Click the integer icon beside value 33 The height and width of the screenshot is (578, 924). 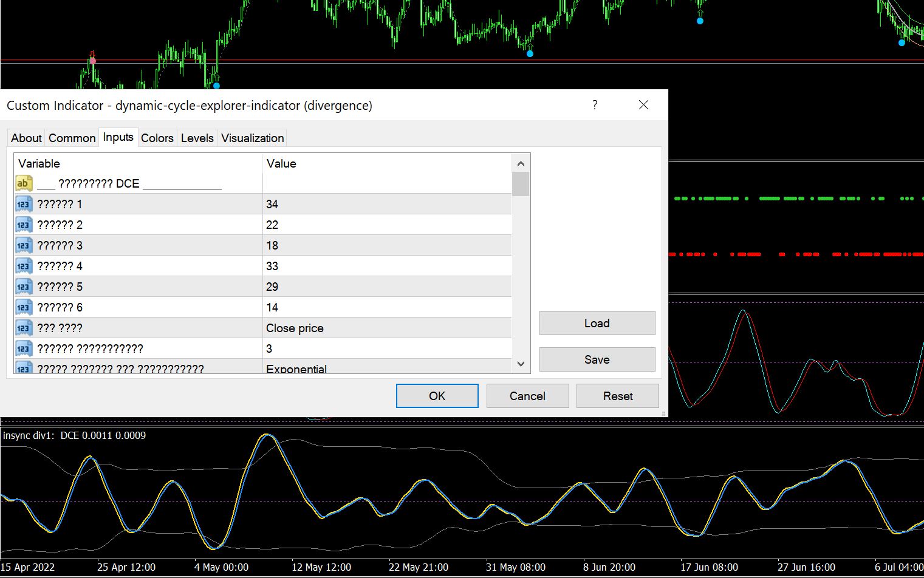click(24, 266)
